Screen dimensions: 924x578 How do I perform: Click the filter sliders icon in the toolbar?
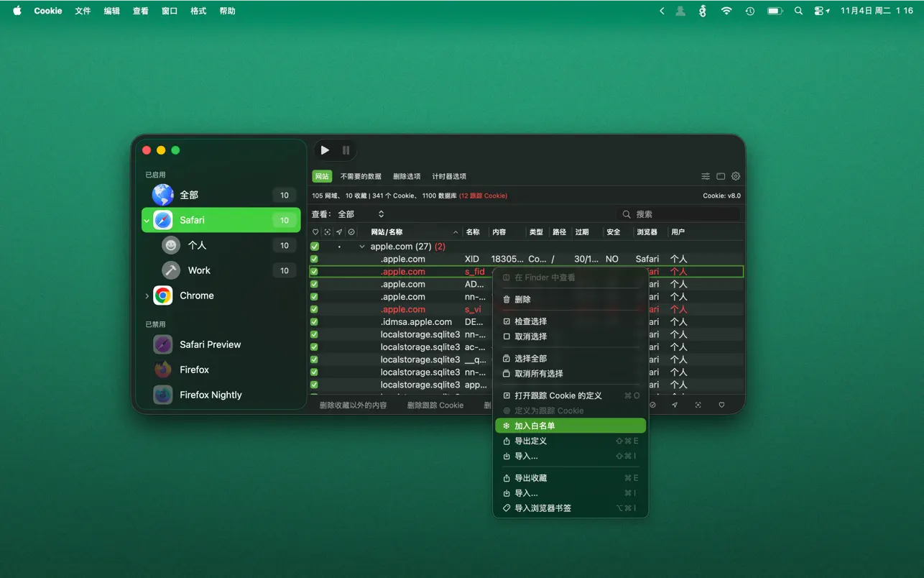(x=706, y=176)
